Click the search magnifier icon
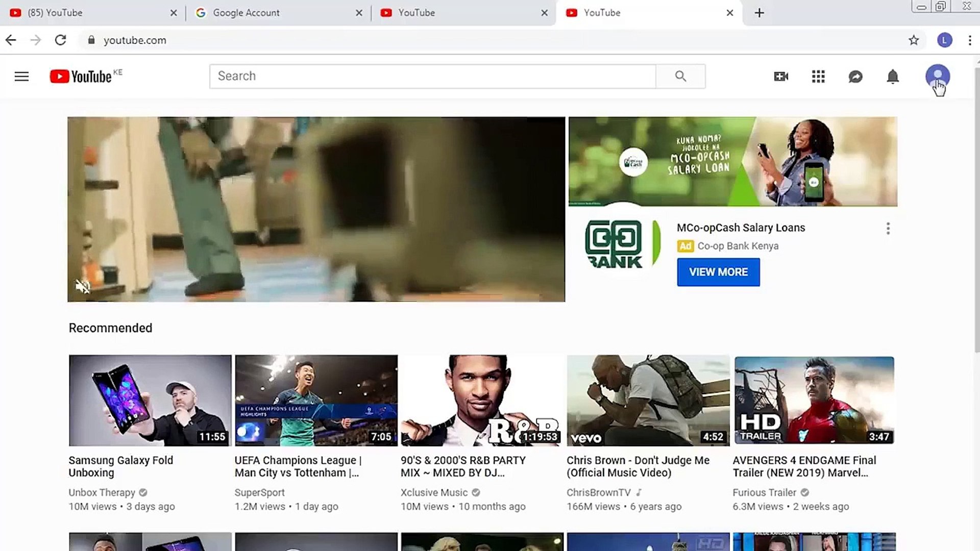The height and width of the screenshot is (551, 980). click(680, 76)
